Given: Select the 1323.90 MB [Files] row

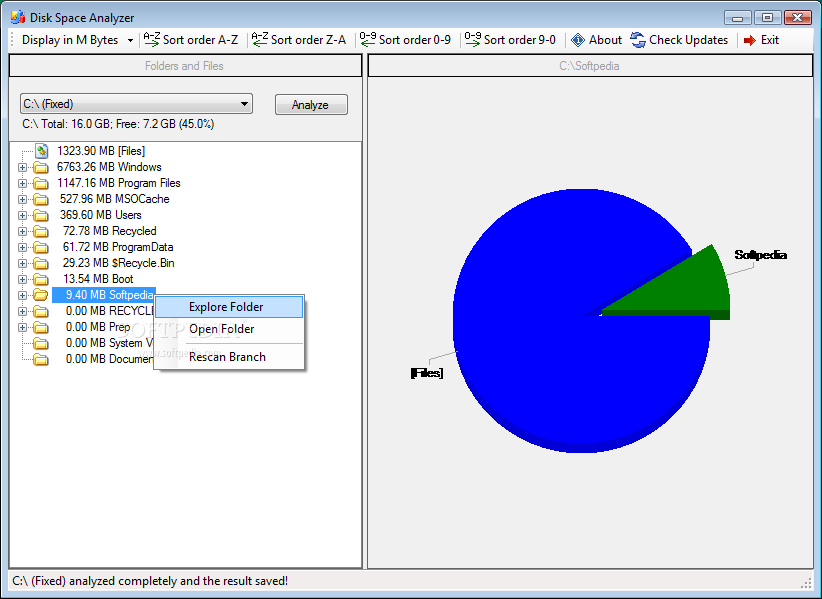Looking at the screenshot, I should 101,151.
